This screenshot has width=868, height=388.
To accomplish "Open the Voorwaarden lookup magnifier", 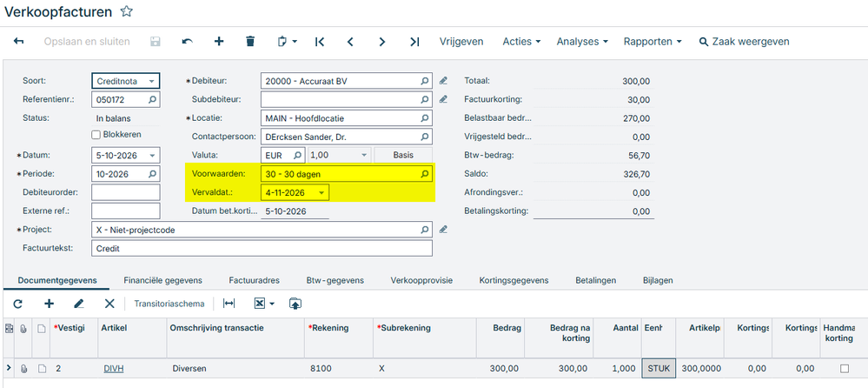I will 425,174.
